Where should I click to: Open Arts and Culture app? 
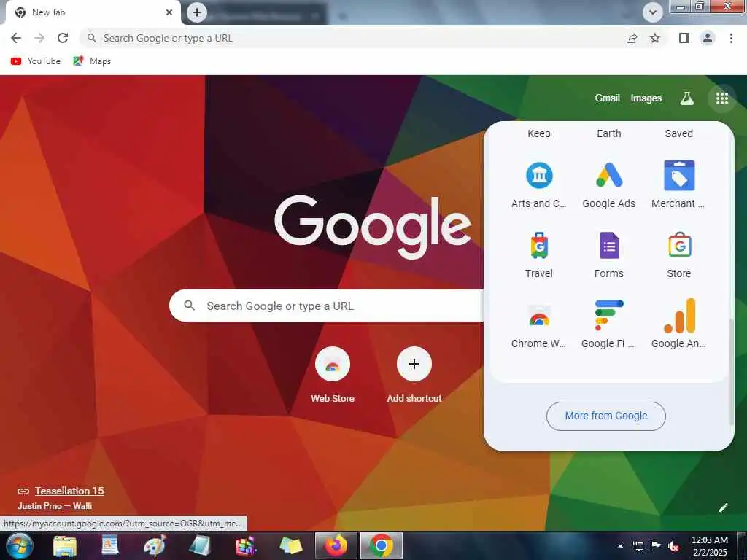(x=539, y=184)
